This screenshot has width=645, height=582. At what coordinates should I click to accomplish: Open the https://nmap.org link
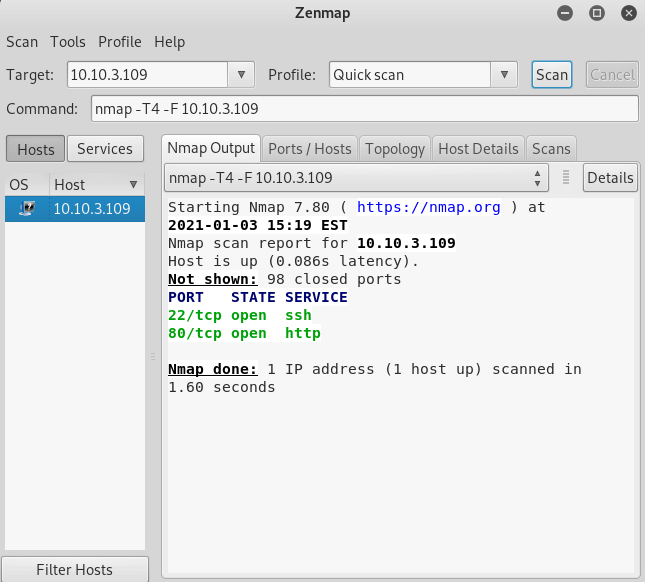coord(429,207)
